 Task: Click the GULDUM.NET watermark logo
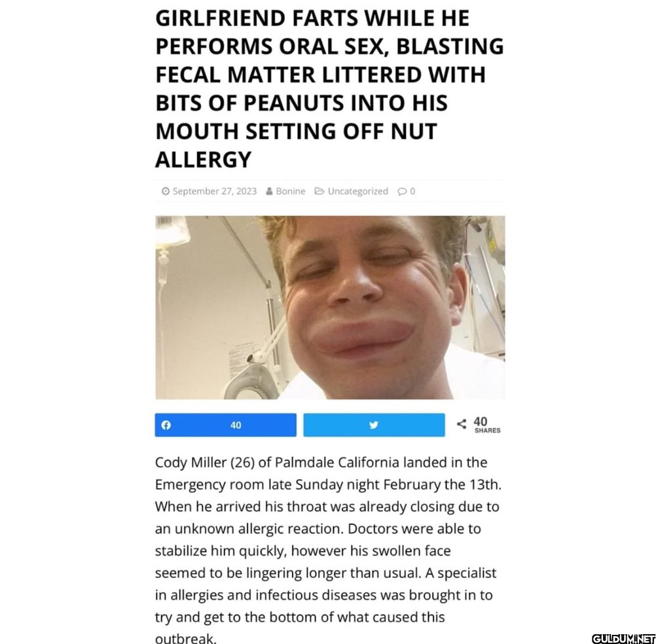coord(623,639)
